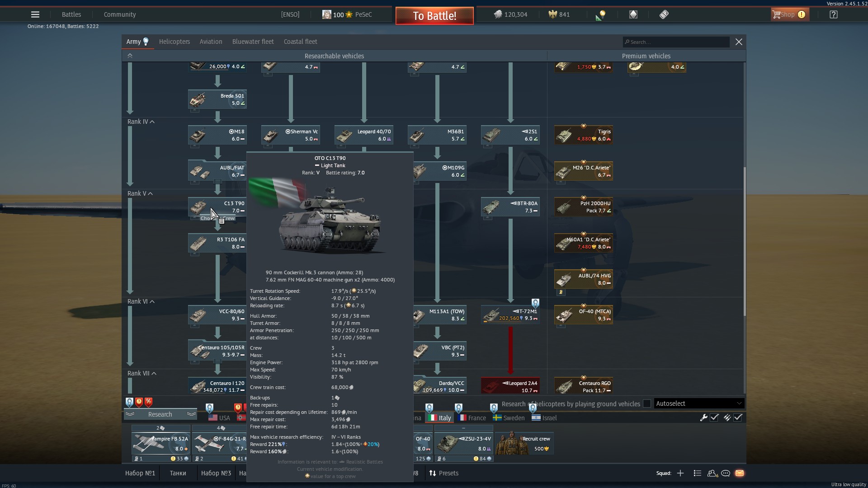Switch to the Aviation tab
This screenshot has width=868, height=488.
click(211, 42)
